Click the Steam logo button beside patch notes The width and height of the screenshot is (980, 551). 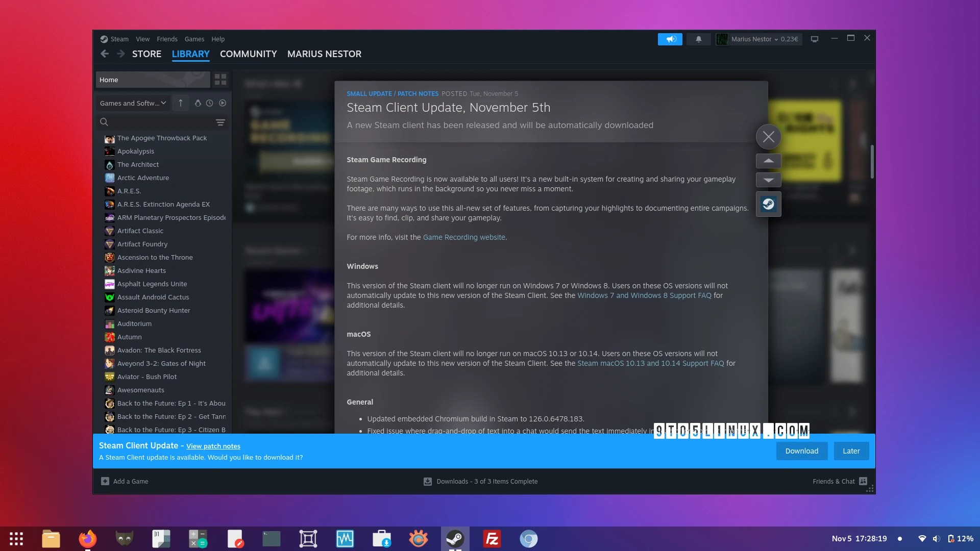(768, 204)
